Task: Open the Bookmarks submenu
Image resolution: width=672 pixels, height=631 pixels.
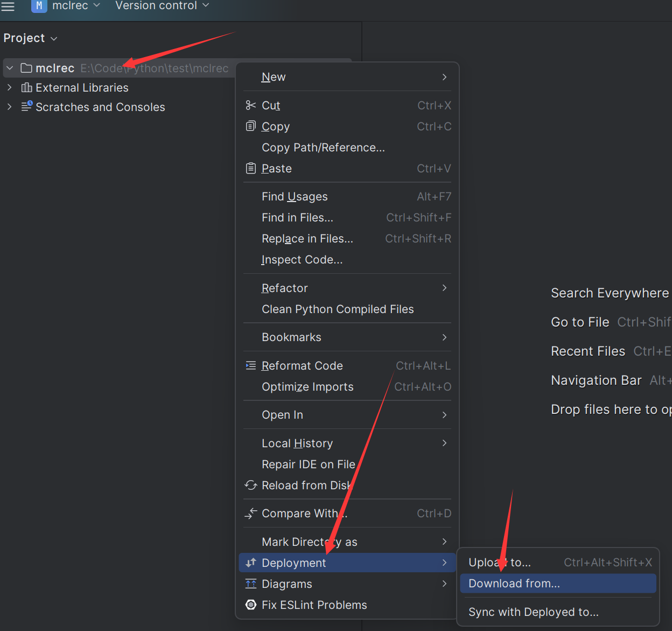Action: pyautogui.click(x=347, y=337)
